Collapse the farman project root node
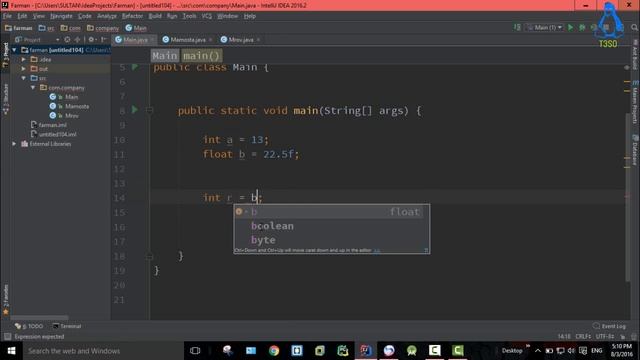This screenshot has width=640, height=360. (x=14, y=50)
